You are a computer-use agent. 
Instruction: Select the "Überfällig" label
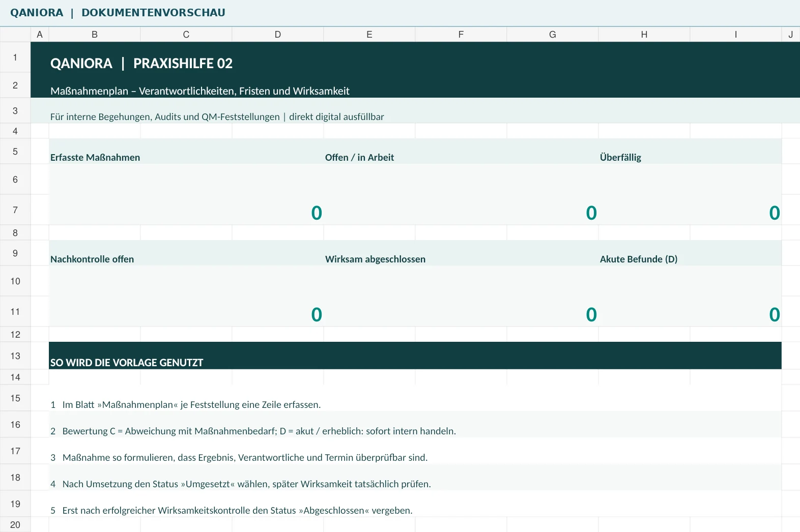pos(620,158)
